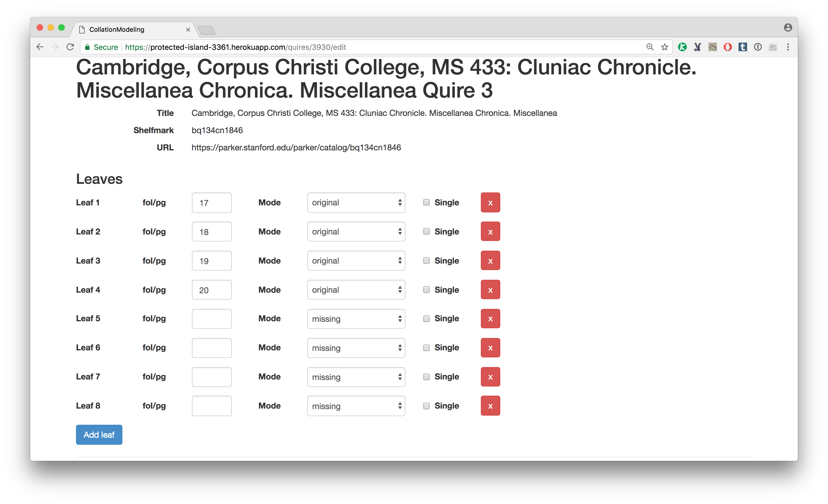Click the green K extension icon
This screenshot has width=828, height=504.
click(x=682, y=47)
